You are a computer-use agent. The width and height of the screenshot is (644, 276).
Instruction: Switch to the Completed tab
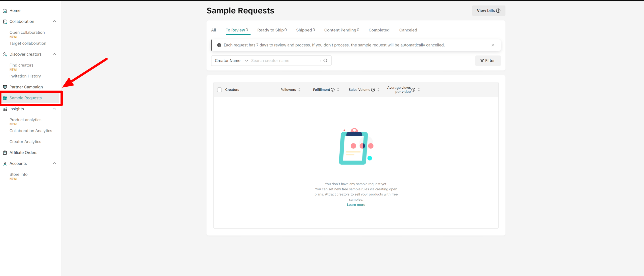pos(379,30)
